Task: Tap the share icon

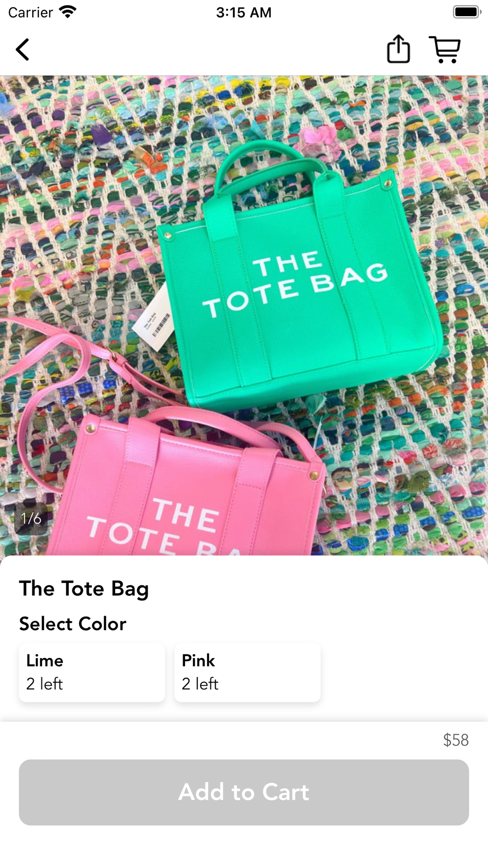Action: click(x=398, y=49)
